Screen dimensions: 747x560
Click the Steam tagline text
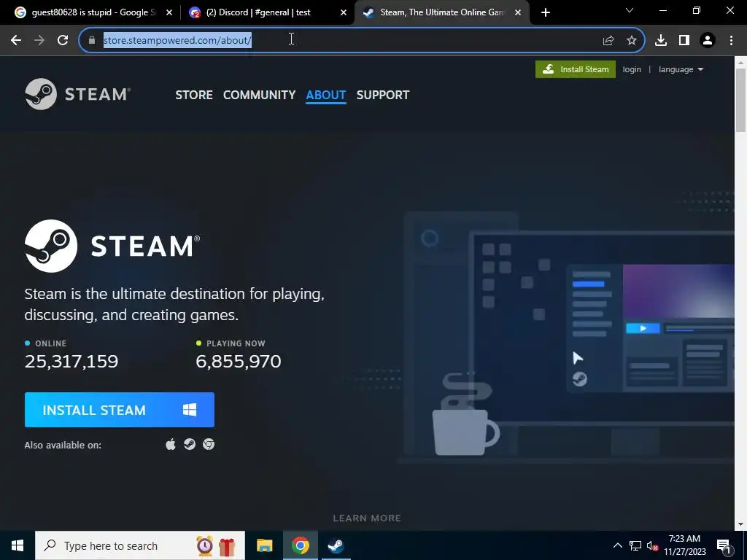pos(174,304)
